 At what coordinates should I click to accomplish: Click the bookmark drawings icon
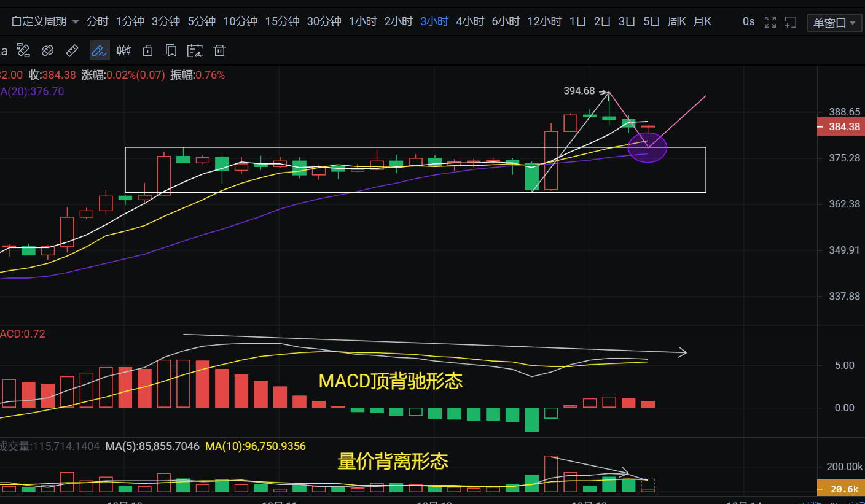pyautogui.click(x=171, y=50)
